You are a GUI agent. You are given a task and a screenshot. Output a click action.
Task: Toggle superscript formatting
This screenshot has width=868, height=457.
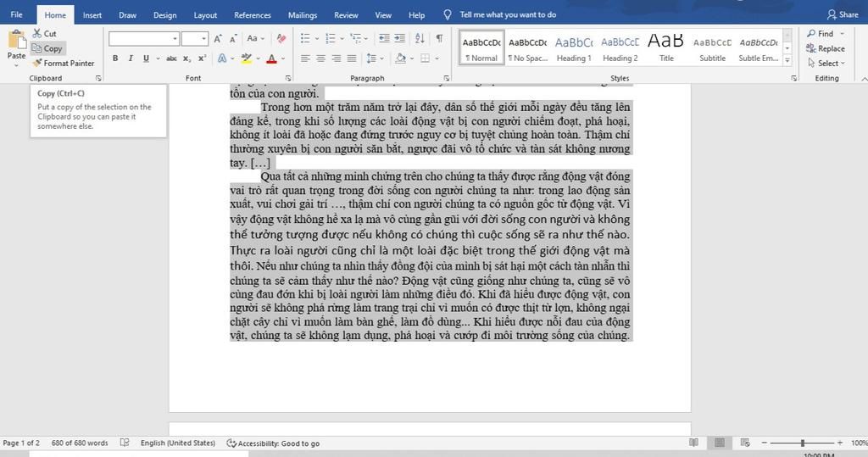[x=202, y=59]
